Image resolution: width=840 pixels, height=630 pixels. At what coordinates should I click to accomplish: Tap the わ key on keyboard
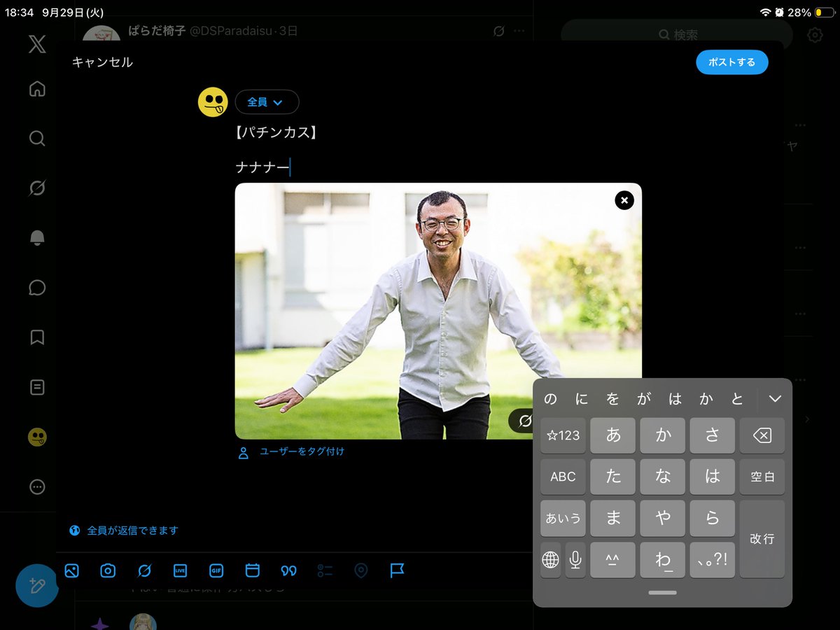click(x=663, y=559)
